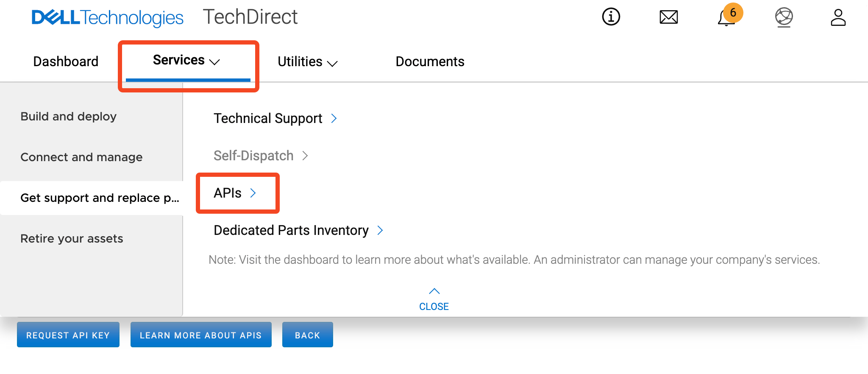
Task: Open the Dedicated Parts Inventory link
Action: point(291,230)
